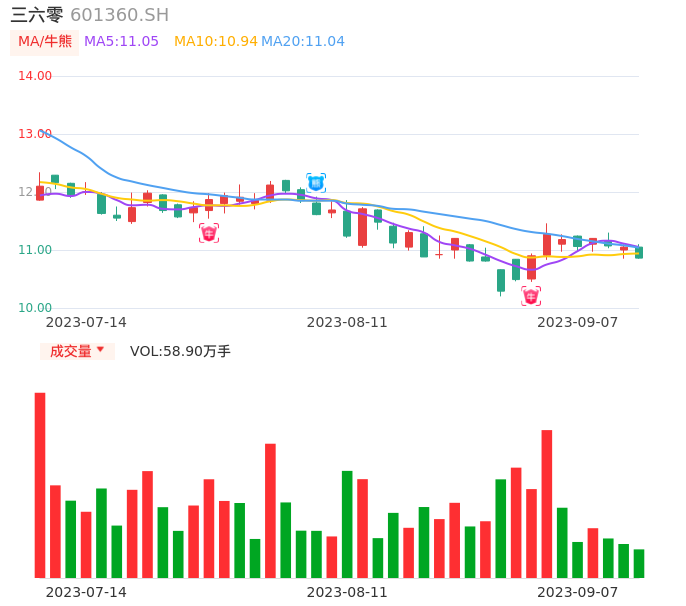The height and width of the screenshot is (606, 686).
Task: Select the MA/牛熊 indicator tab
Action: point(45,42)
